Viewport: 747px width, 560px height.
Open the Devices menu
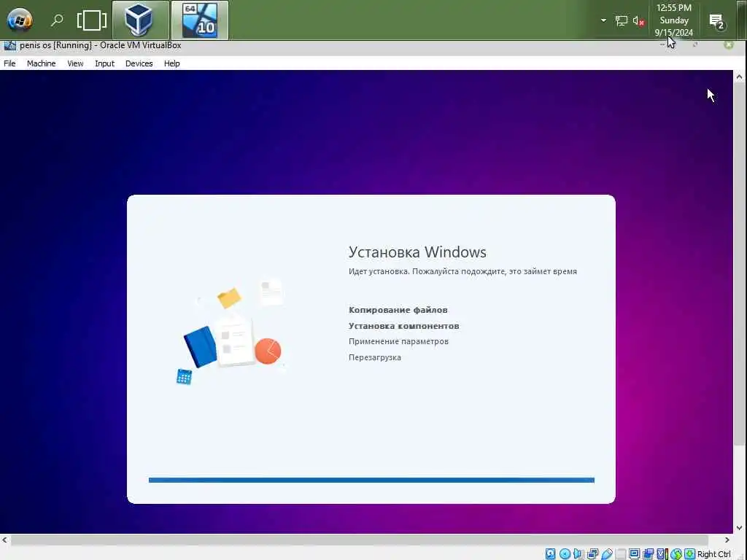click(x=139, y=63)
